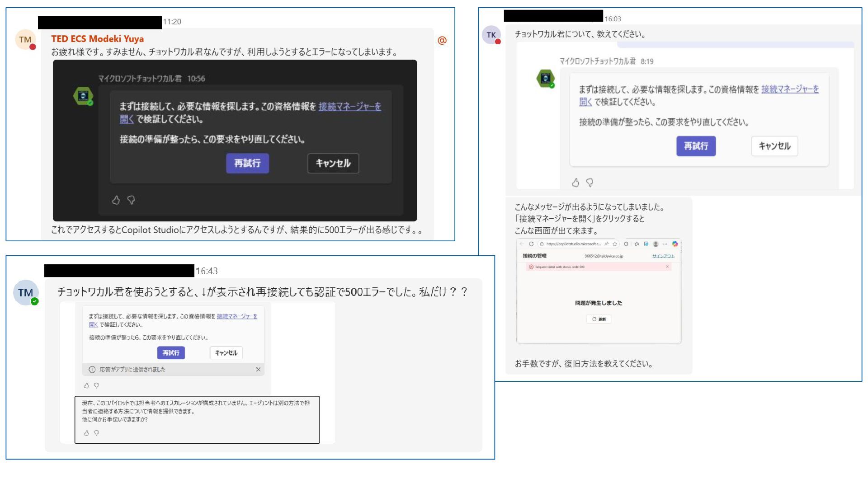Click thumbs down in dark-theme message

(131, 200)
